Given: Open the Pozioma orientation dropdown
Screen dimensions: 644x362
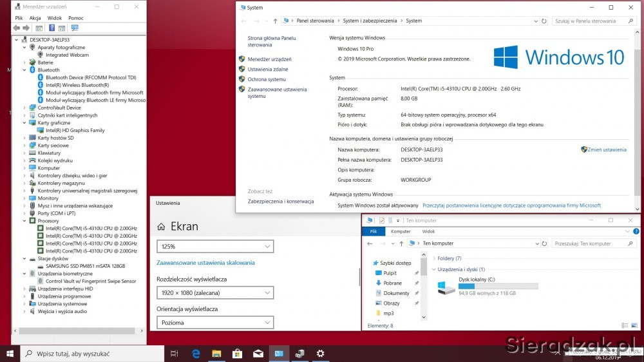Looking at the screenshot, I should click(215, 323).
